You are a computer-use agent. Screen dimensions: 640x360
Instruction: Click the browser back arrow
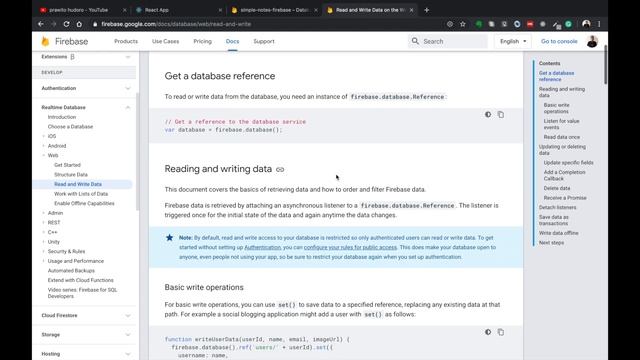coord(41,24)
